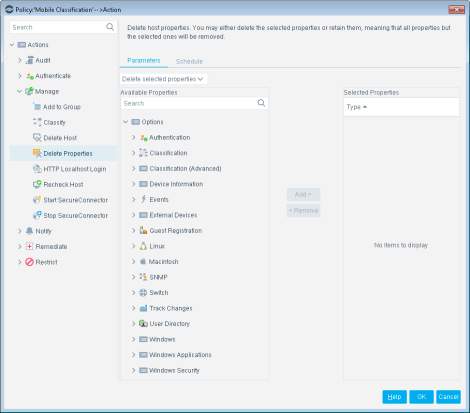Select the Start SecureConnector icon
This screenshot has width=470, height=413.
[37, 200]
